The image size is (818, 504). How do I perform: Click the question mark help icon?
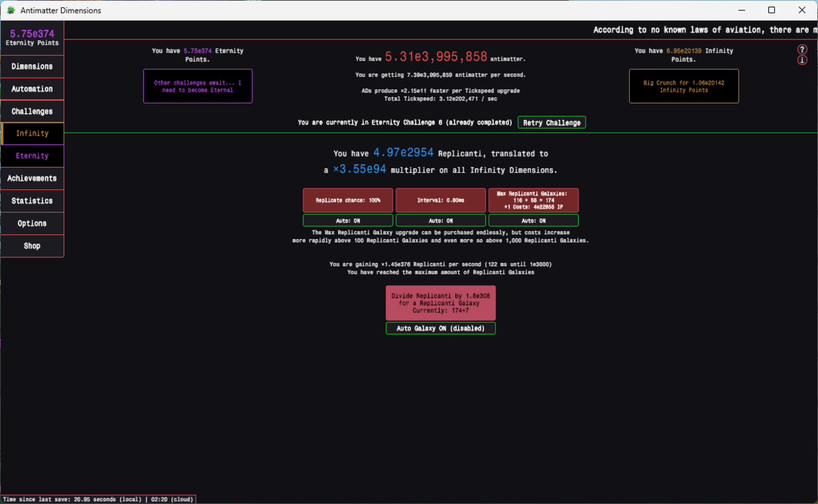click(802, 50)
